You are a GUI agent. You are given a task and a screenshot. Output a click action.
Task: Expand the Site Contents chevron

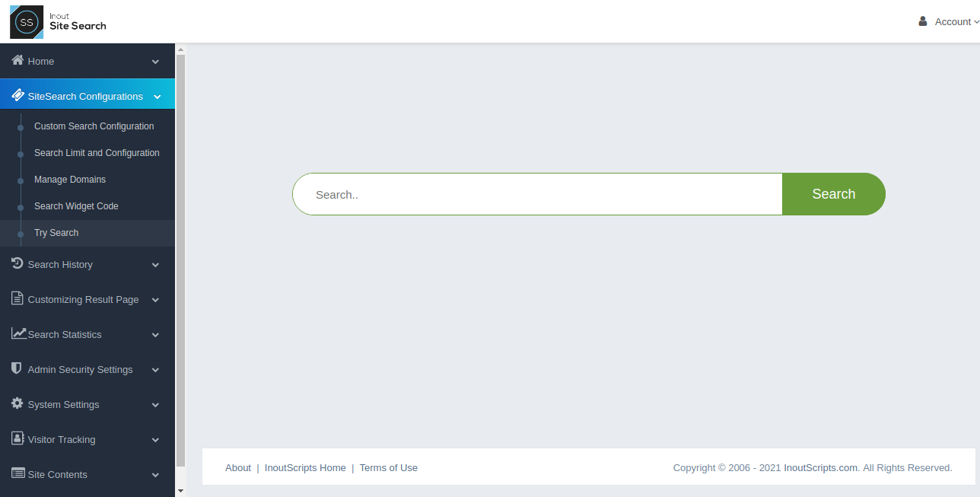point(155,475)
